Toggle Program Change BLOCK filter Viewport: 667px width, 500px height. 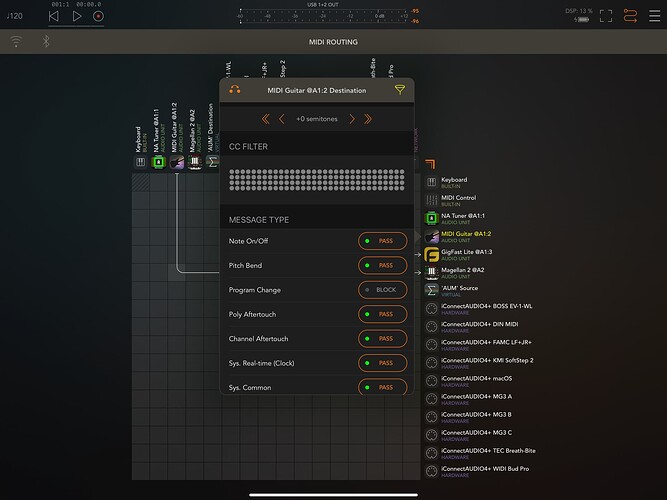click(x=382, y=290)
